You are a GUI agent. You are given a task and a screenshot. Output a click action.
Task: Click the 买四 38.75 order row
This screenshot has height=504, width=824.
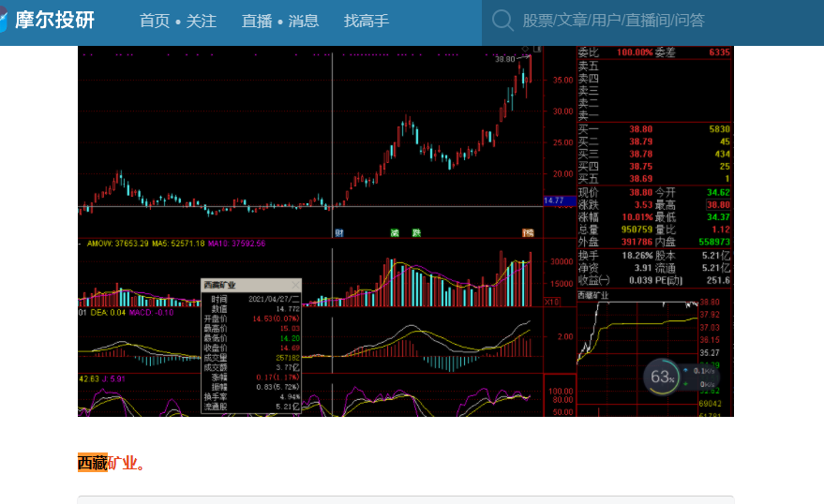point(653,167)
